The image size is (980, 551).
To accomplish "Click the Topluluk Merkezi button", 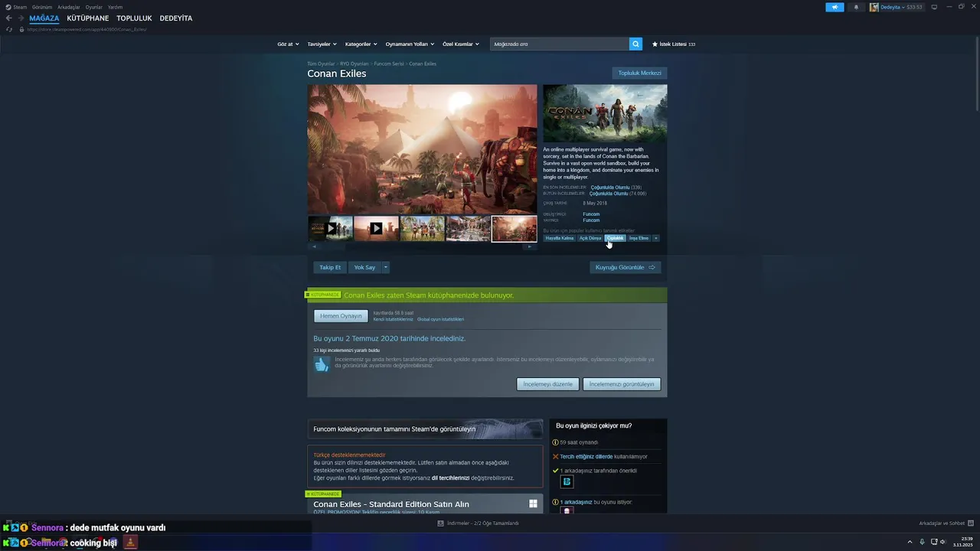I will (x=639, y=73).
